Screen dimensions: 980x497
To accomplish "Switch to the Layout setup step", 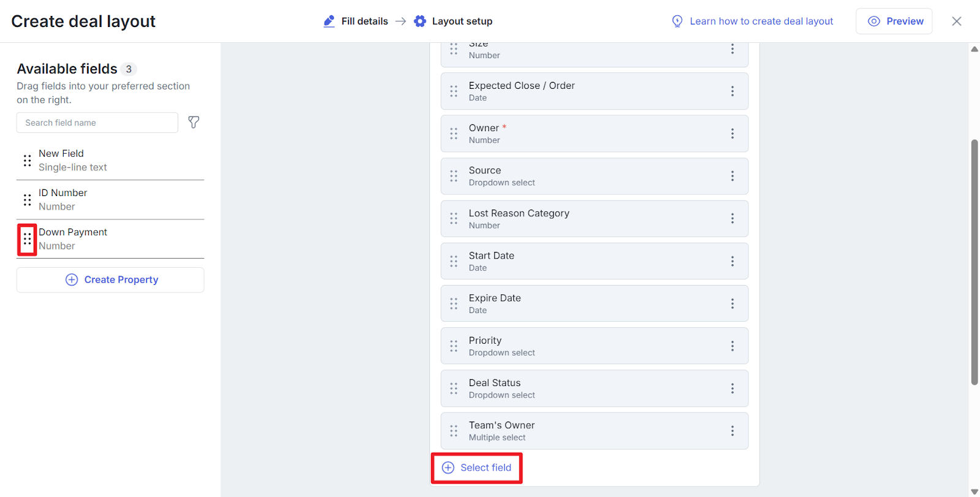I will tap(453, 21).
